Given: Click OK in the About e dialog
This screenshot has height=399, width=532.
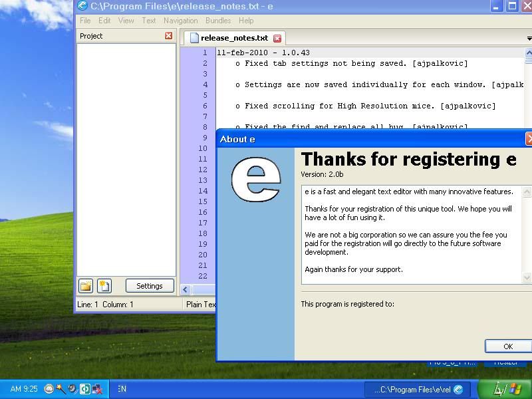Looking at the screenshot, I should (508, 346).
